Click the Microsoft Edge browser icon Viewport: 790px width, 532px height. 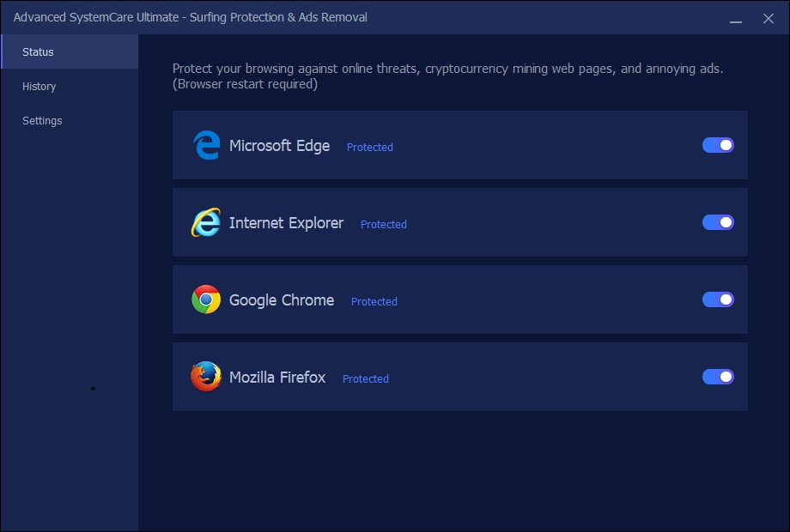[206, 145]
